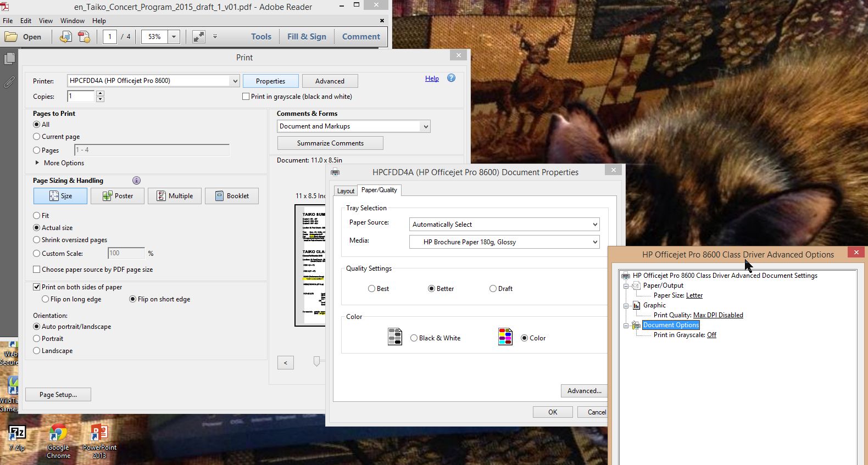
Task: Open the Window menu
Action: pos(72,21)
